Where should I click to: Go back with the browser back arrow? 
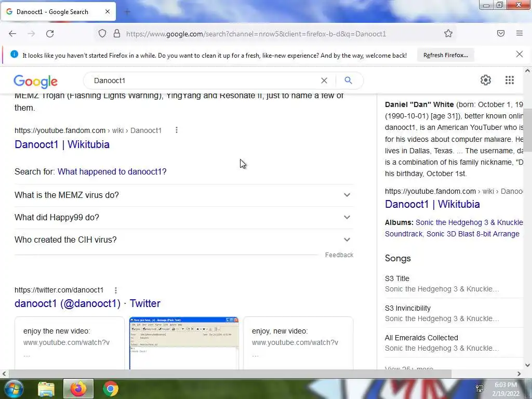point(12,34)
